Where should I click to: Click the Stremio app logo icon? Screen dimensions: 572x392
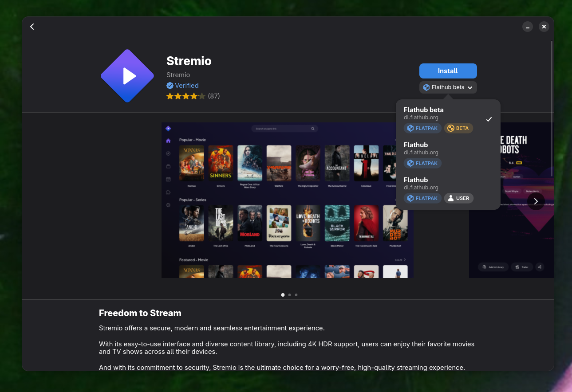click(127, 75)
